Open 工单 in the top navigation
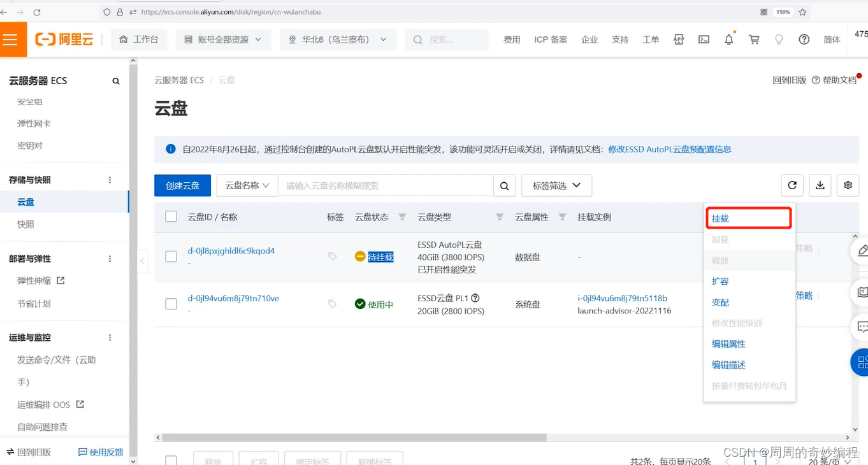 (x=651, y=39)
